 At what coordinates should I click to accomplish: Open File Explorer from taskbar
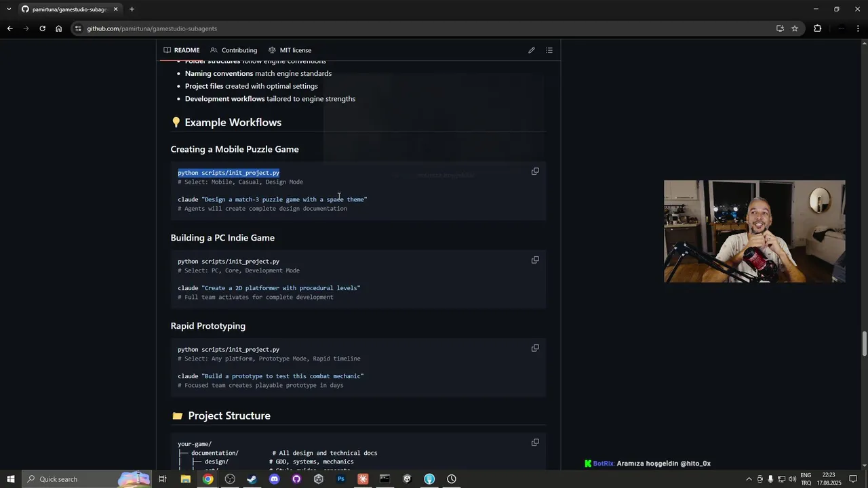pos(185,479)
